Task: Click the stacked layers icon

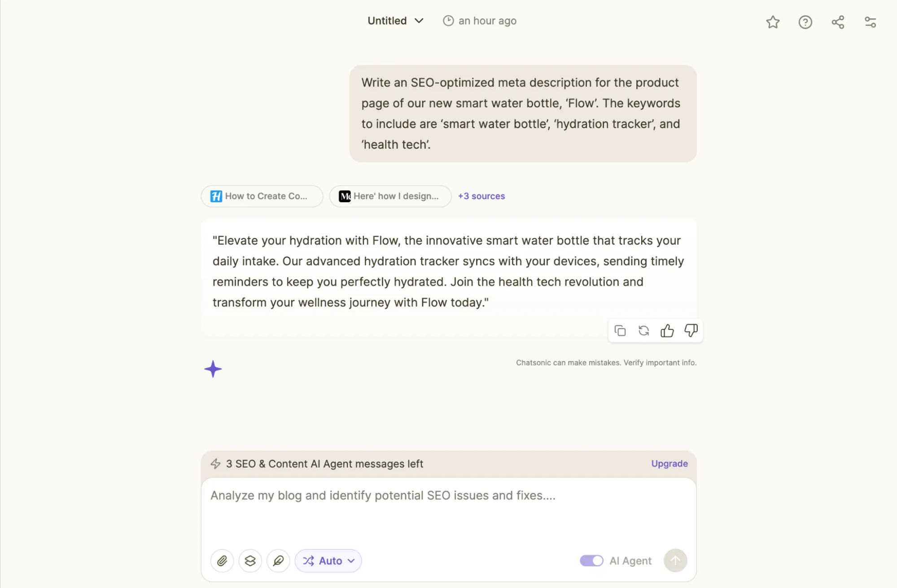Action: tap(250, 561)
